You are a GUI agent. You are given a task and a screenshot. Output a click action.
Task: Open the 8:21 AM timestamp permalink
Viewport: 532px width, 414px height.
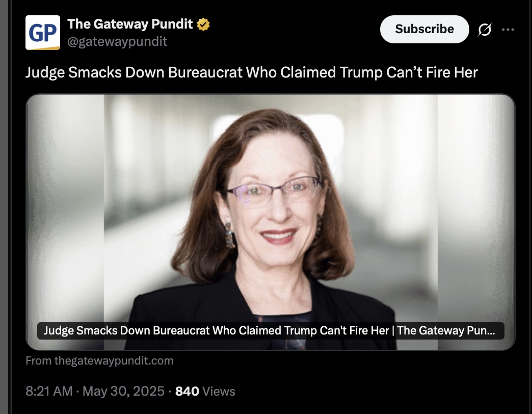tap(49, 391)
